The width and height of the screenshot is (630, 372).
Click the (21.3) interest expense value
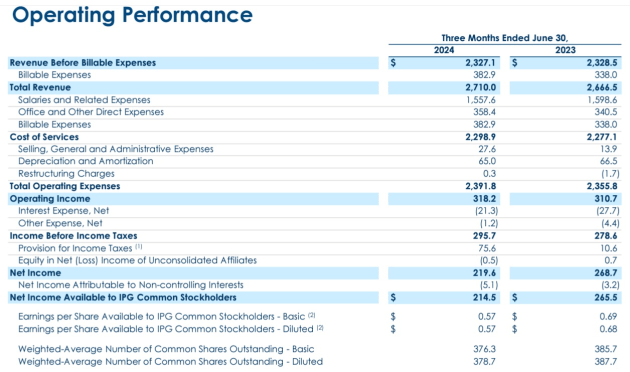(x=487, y=211)
